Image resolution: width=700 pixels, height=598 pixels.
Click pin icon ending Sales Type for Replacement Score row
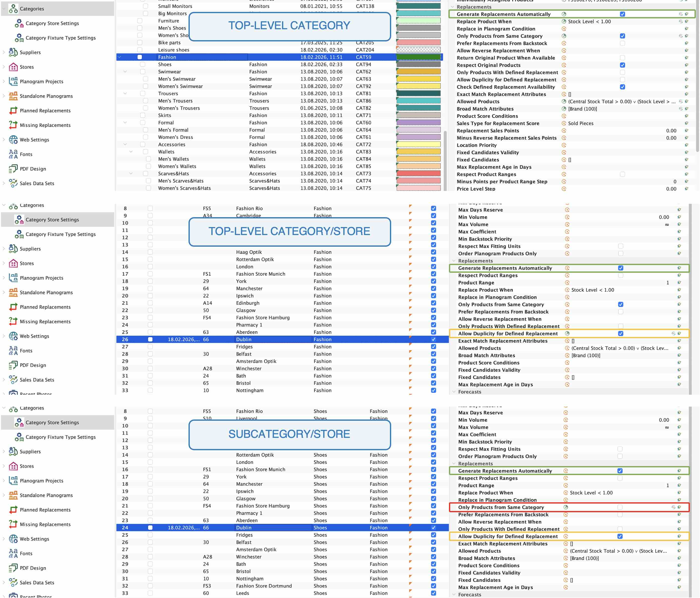[686, 123]
